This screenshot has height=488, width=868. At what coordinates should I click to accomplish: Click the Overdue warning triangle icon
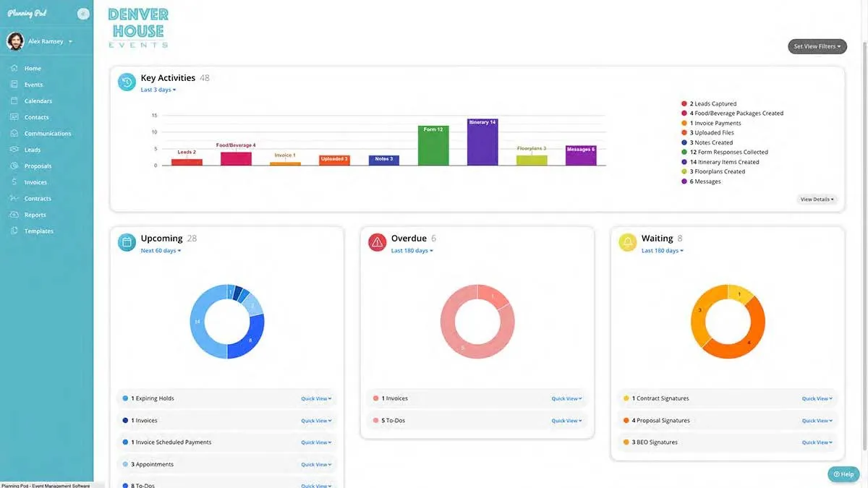point(377,243)
